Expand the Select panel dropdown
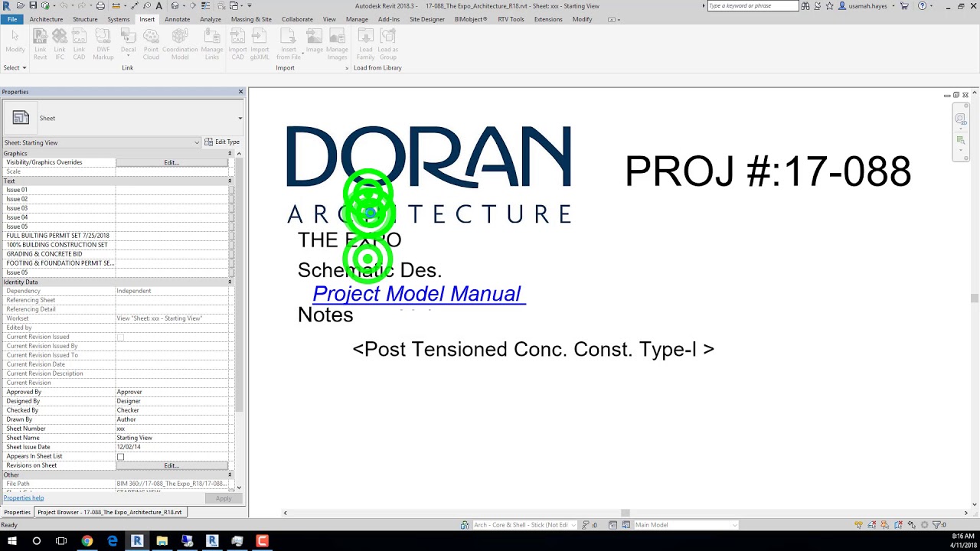Viewport: 980px width, 551px height. pos(15,67)
